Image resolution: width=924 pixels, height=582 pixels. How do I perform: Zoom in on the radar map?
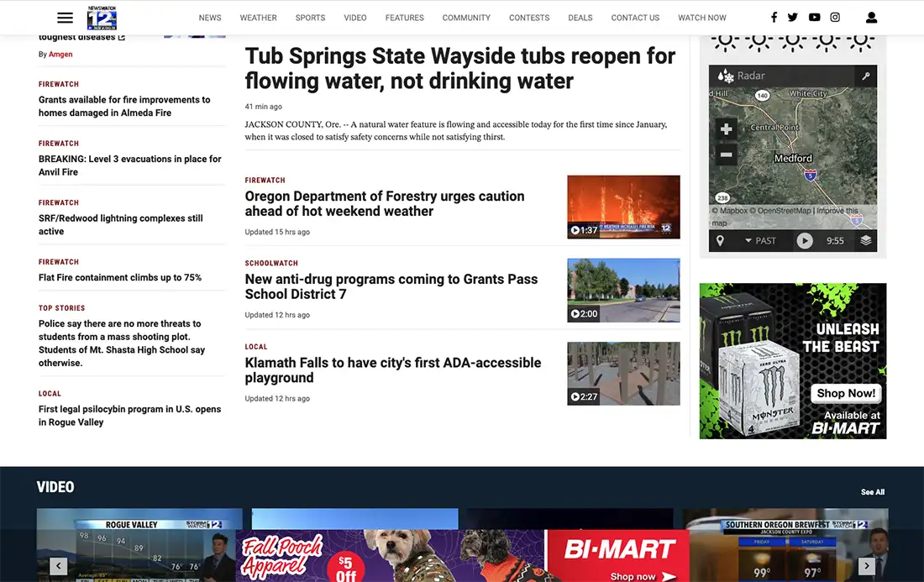coord(726,128)
